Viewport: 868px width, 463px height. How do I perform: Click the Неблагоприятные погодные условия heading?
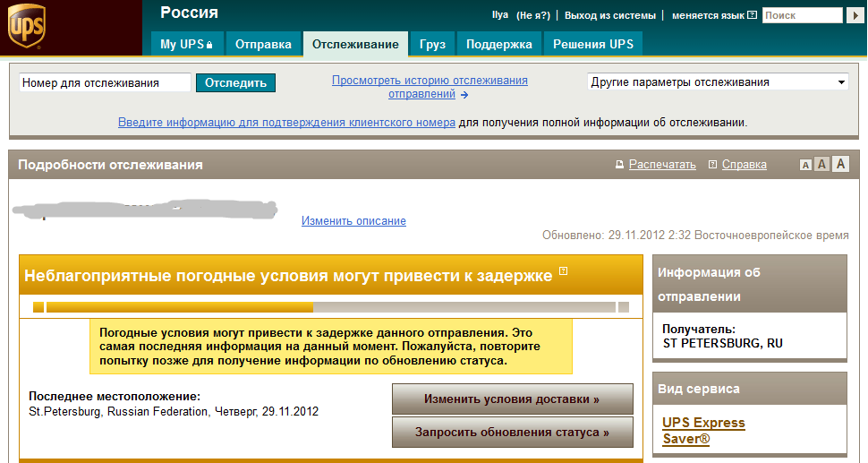click(x=288, y=275)
